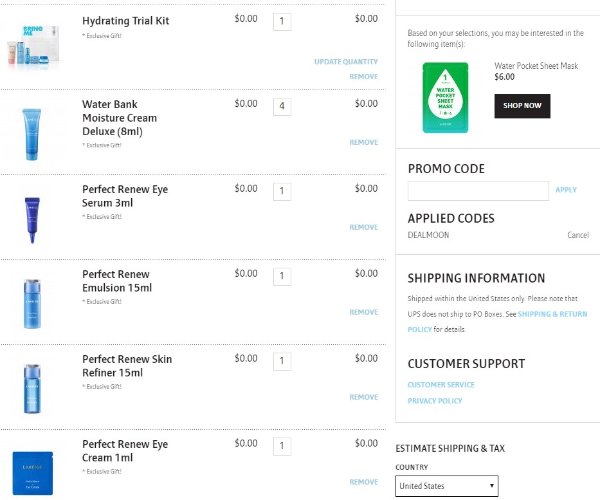This screenshot has height=500, width=600.
Task: Open the Hydrating Trial Kit product image
Action: pos(33,44)
